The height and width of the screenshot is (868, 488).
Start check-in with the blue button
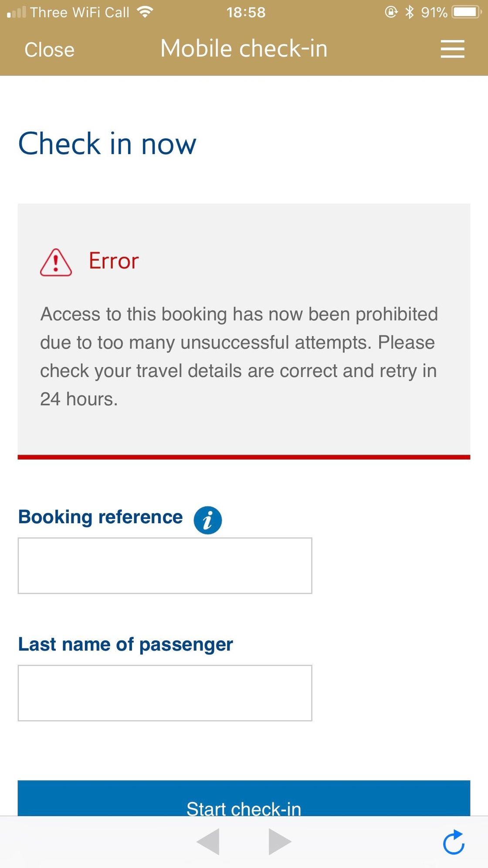244,798
